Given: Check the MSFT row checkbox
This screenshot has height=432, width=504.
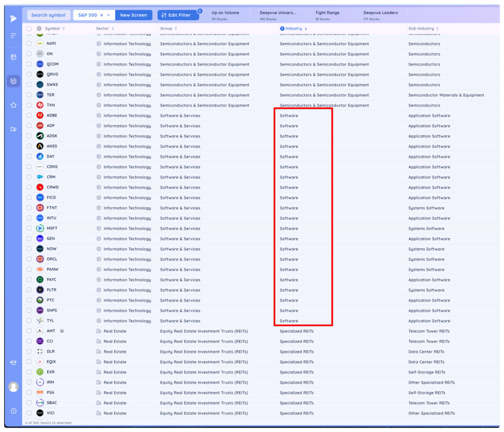Looking at the screenshot, I should click(x=29, y=228).
